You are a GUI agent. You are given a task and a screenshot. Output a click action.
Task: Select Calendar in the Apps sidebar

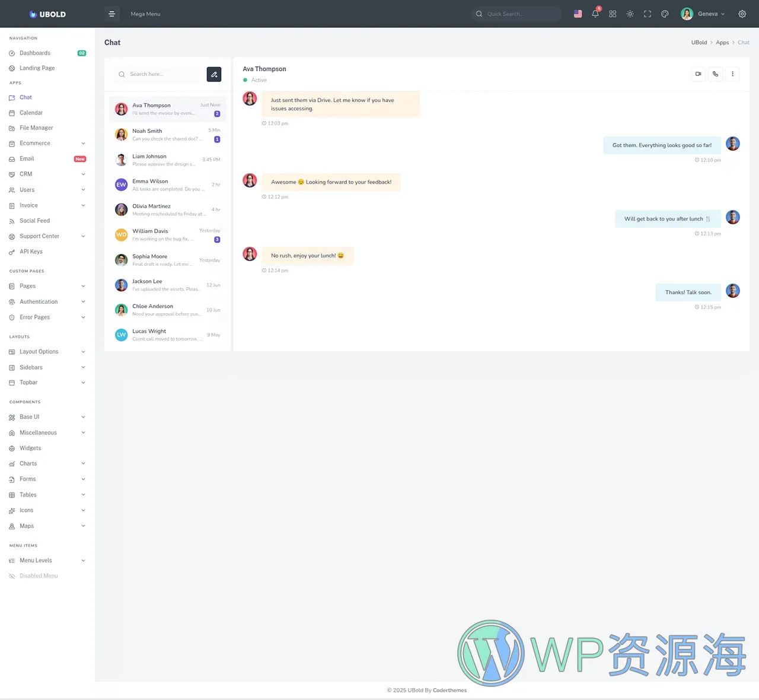click(31, 112)
